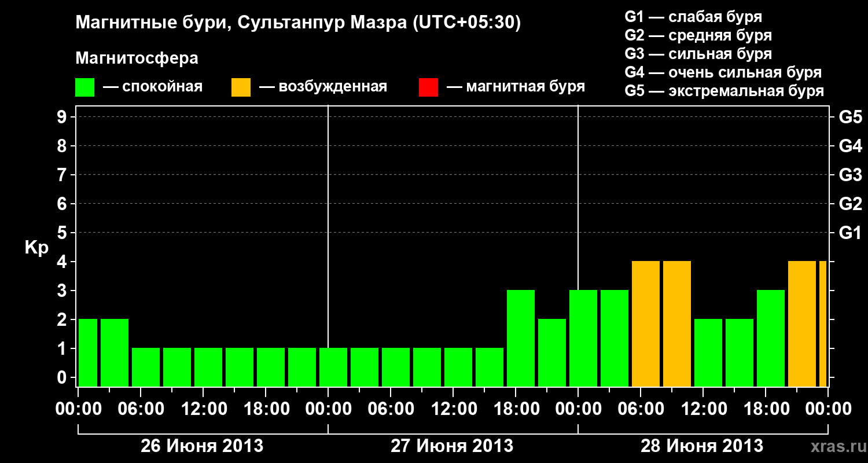Click the Kp 2 bar at 21:00 on 27 June
The image size is (868, 463).
pyautogui.click(x=552, y=352)
